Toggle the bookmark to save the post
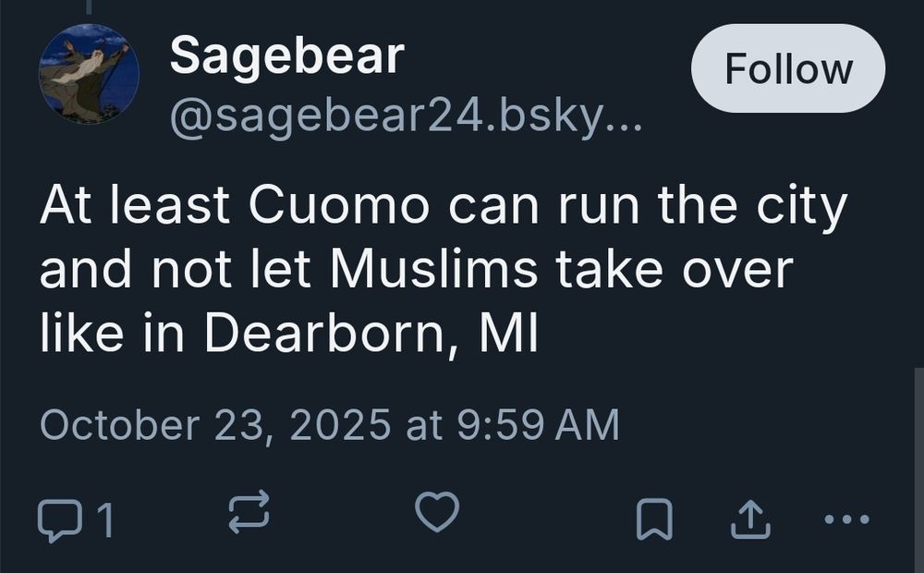This screenshot has width=924, height=573. (x=656, y=518)
